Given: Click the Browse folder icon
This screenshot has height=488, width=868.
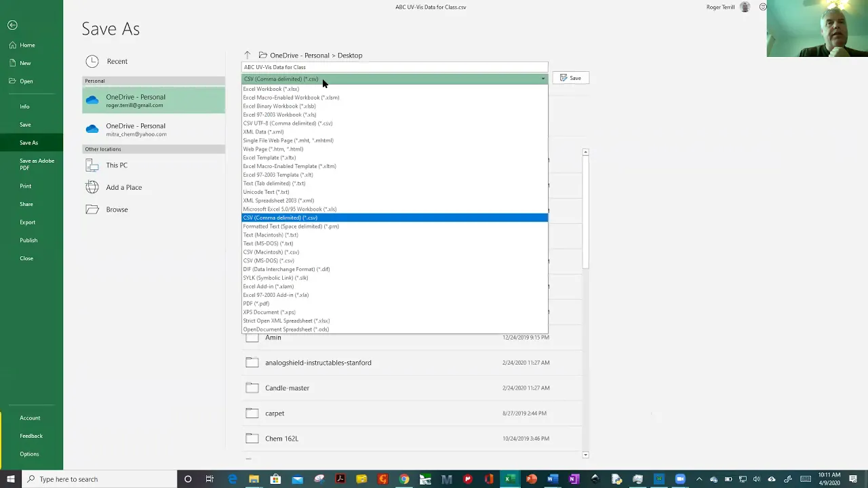Looking at the screenshot, I should [92, 209].
